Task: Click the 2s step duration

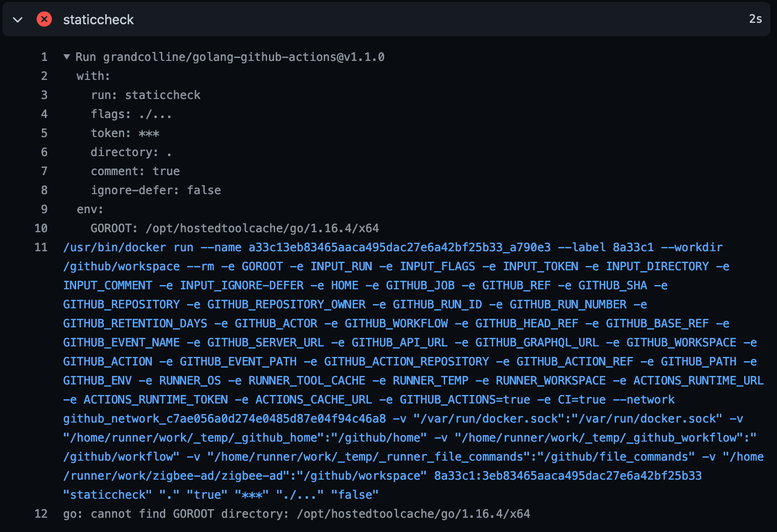Action: 755,19
